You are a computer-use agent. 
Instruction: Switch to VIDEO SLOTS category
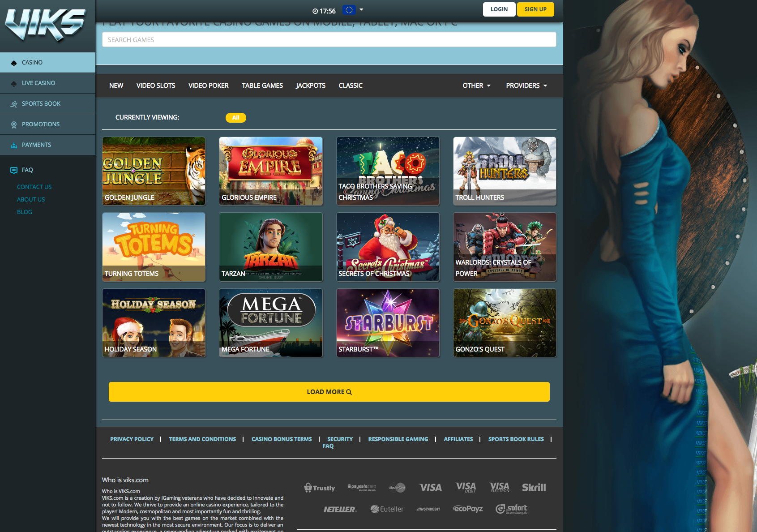tap(156, 86)
